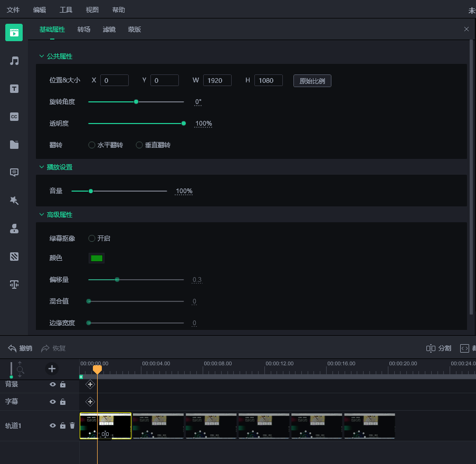Open the green 颜色 color swatch
This screenshot has width=476, height=464.
point(96,258)
